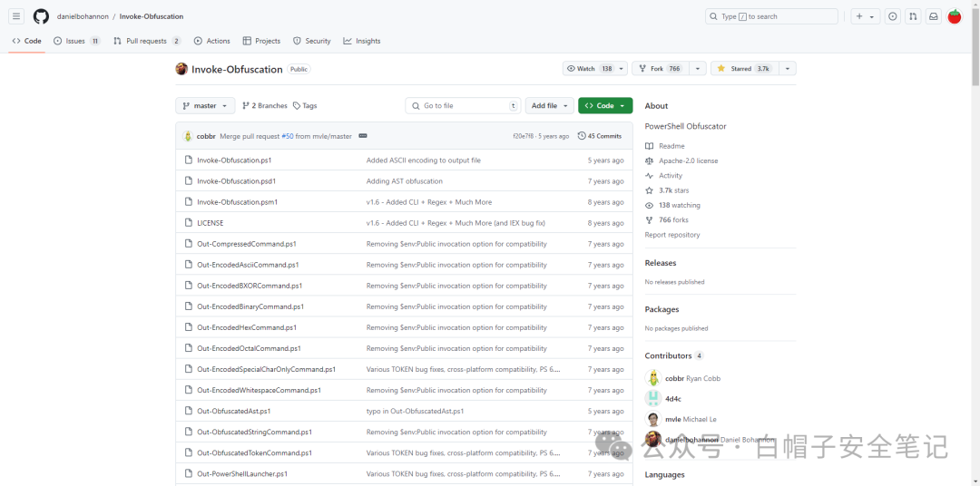The image size is (980, 486).
Task: Click the GitHub logo homepage icon
Action: coord(41,17)
